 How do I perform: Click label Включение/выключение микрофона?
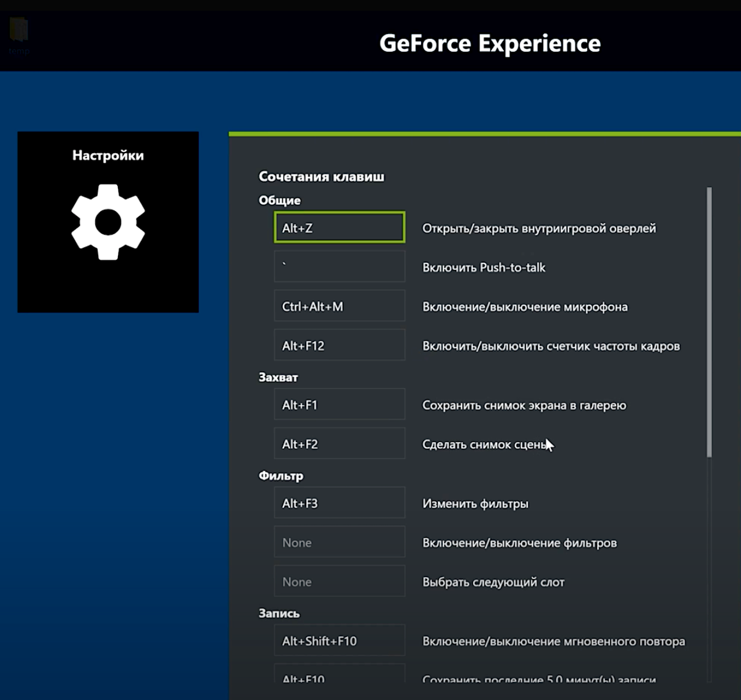click(x=525, y=307)
